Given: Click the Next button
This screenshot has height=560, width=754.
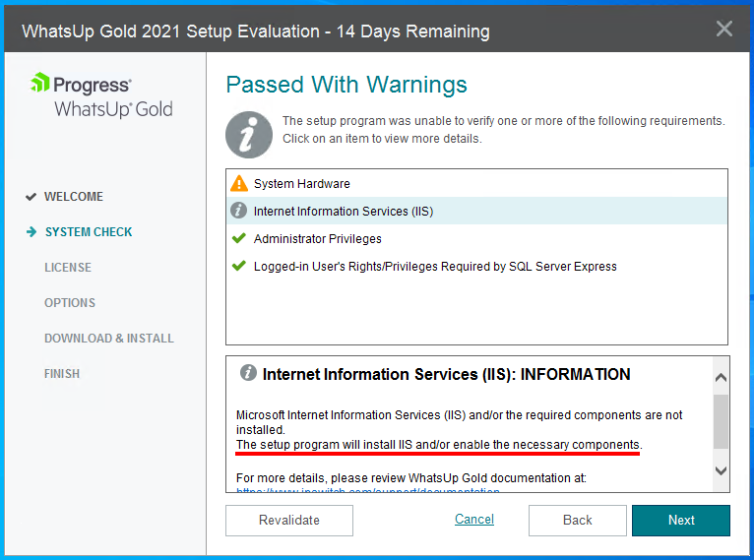Looking at the screenshot, I should click(x=681, y=520).
